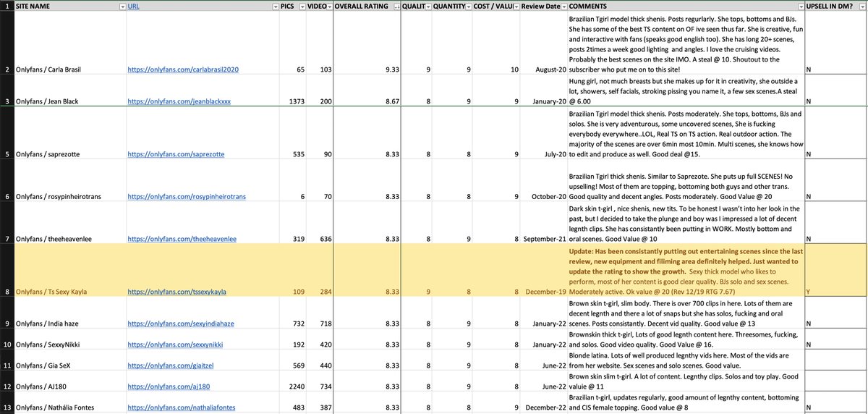Open the UPSELL IN DM? filter dropdown

click(862, 6)
